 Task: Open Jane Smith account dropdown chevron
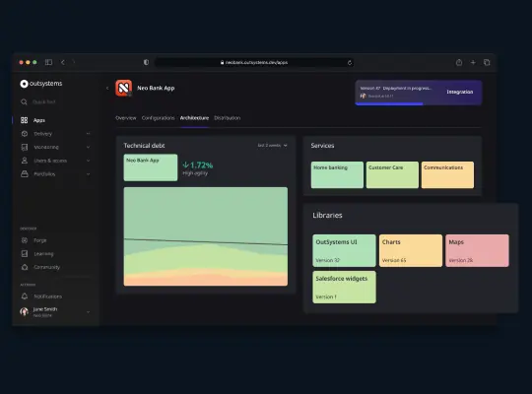click(x=89, y=312)
